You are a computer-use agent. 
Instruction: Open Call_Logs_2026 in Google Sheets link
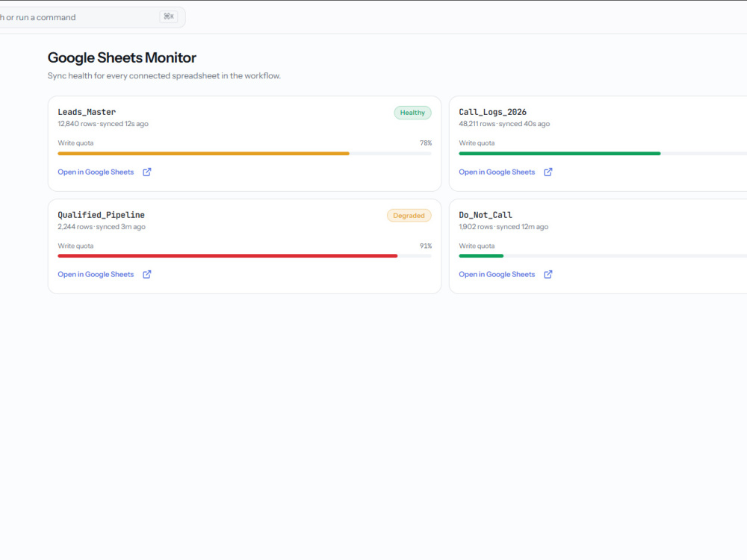(497, 172)
